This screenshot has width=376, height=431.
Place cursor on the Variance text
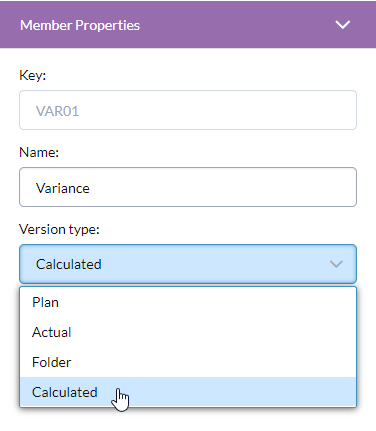pos(63,188)
